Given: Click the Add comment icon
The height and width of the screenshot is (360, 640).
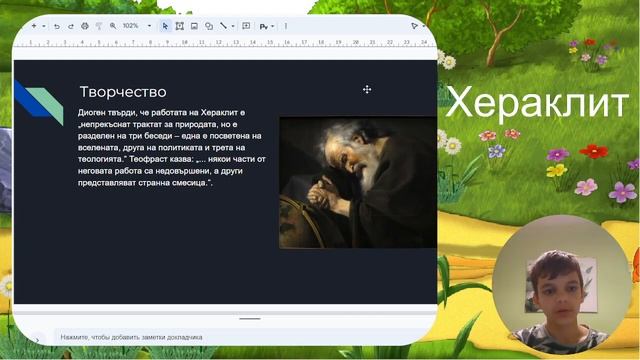Looking at the screenshot, I should point(246,26).
